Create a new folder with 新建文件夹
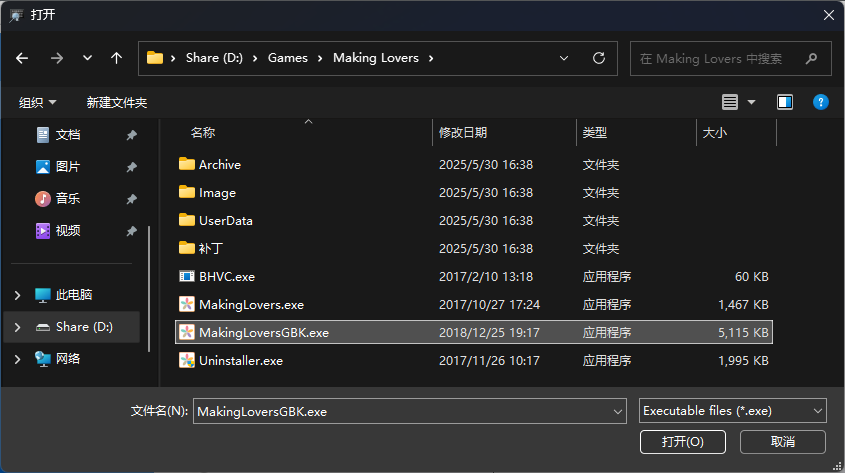The height and width of the screenshot is (473, 845). tap(116, 102)
